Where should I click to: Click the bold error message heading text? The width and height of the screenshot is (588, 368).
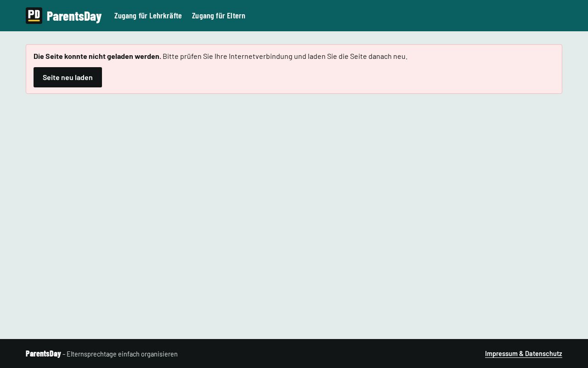(x=97, y=56)
